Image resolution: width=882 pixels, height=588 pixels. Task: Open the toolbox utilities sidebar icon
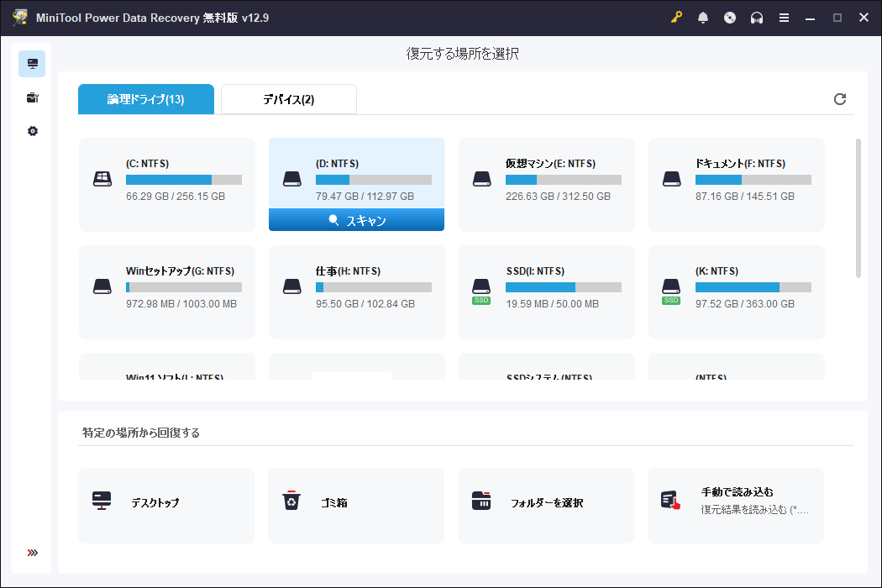tap(32, 97)
